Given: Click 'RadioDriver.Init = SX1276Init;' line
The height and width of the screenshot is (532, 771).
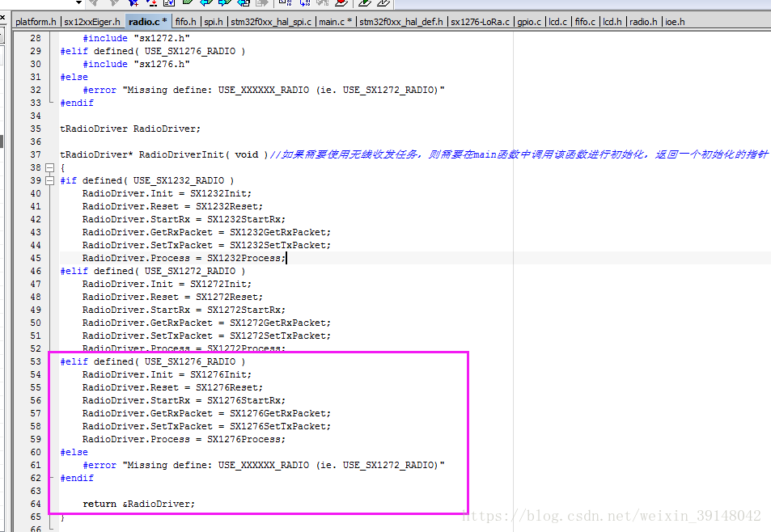Looking at the screenshot, I should tap(167, 374).
